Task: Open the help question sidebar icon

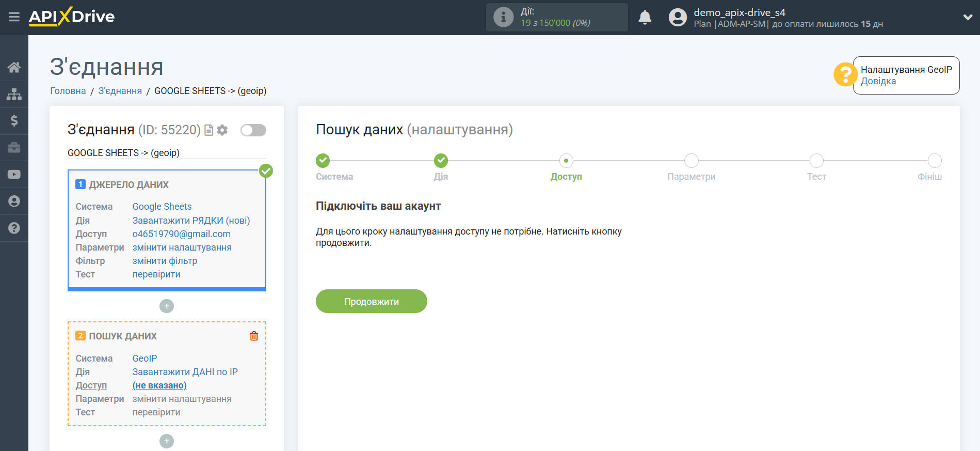Action: click(x=14, y=228)
